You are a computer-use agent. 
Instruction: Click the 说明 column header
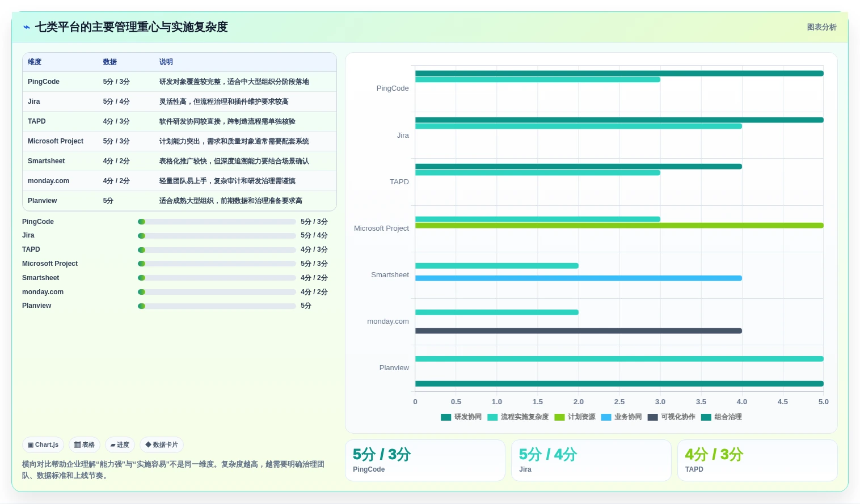[166, 62]
